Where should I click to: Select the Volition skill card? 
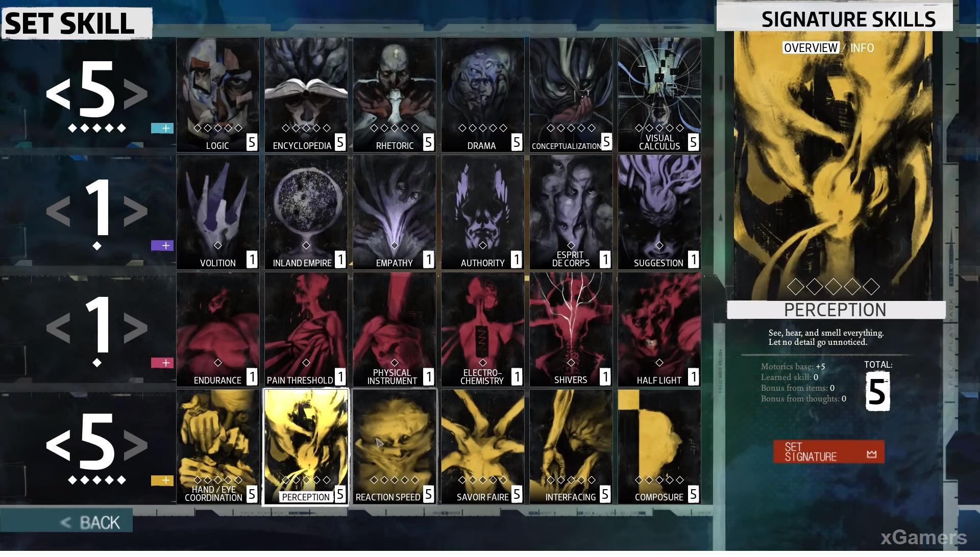[218, 212]
